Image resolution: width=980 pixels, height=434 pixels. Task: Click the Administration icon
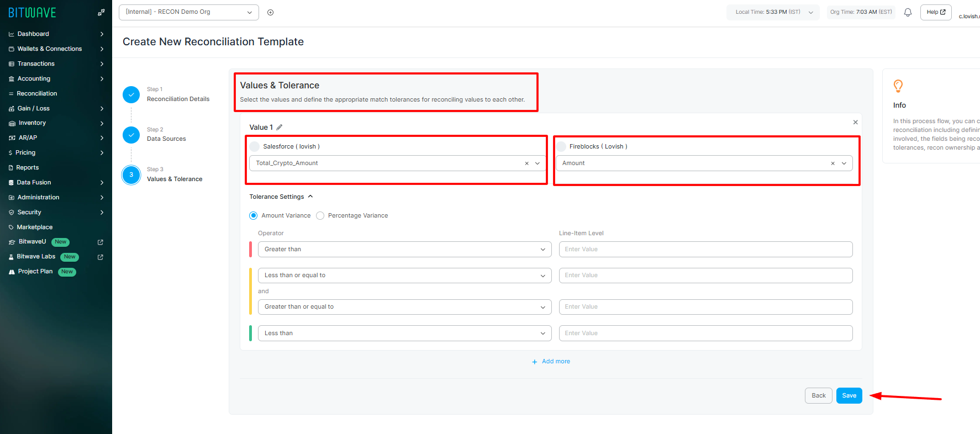click(11, 198)
